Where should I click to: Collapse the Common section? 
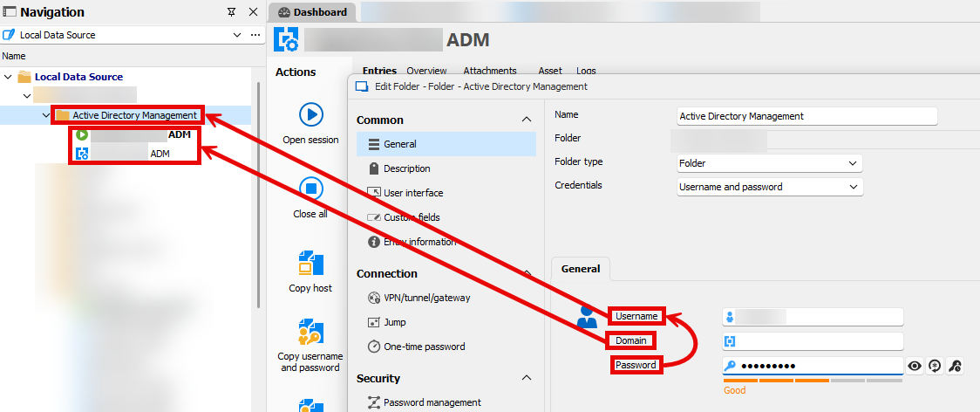coord(527,120)
